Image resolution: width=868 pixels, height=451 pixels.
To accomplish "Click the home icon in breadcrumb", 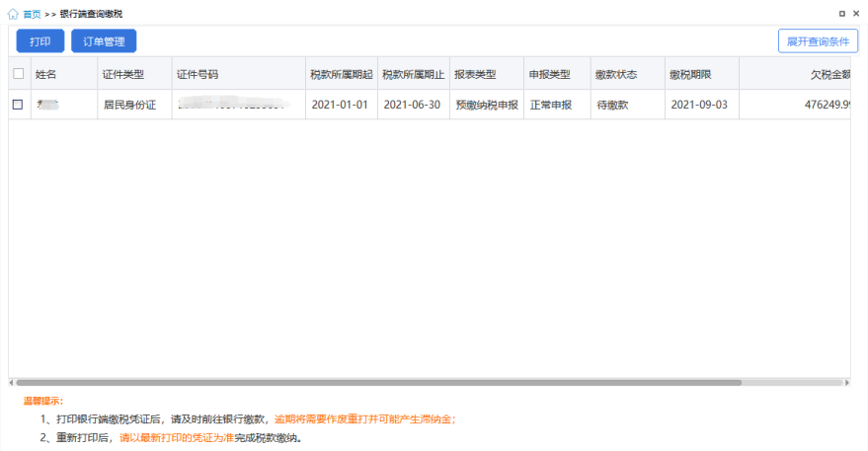I will [13, 14].
